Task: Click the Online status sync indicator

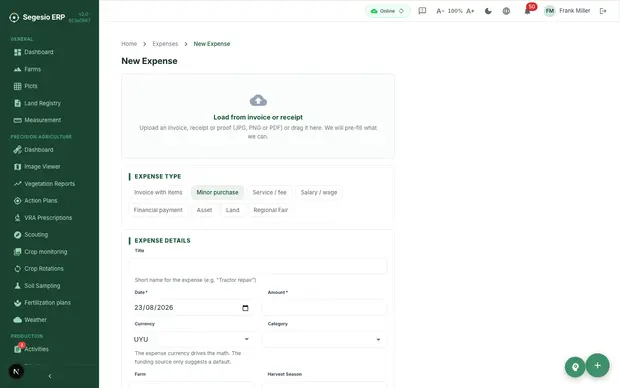Action: 388,11
